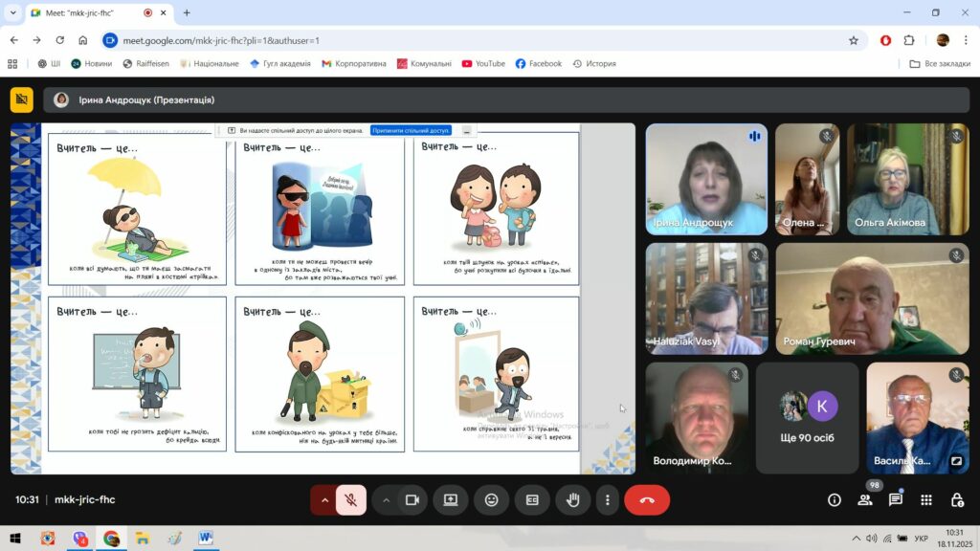Screen dimensions: 980x551
Task: Open meeting details info icon
Action: pyautogui.click(x=835, y=499)
